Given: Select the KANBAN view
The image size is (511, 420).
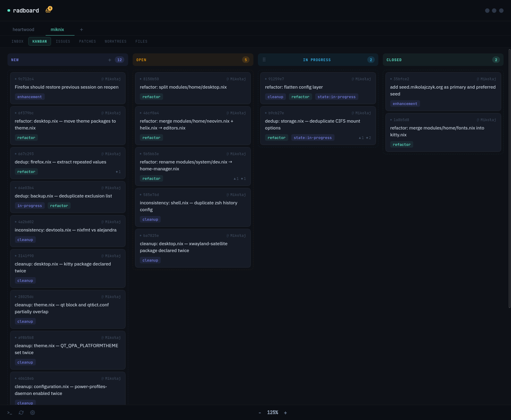Looking at the screenshot, I should pos(40,41).
